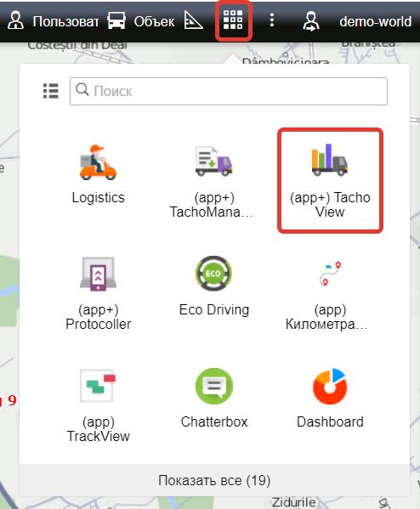Open the Пользователи menu item
The width and height of the screenshot is (420, 509).
coord(54,21)
